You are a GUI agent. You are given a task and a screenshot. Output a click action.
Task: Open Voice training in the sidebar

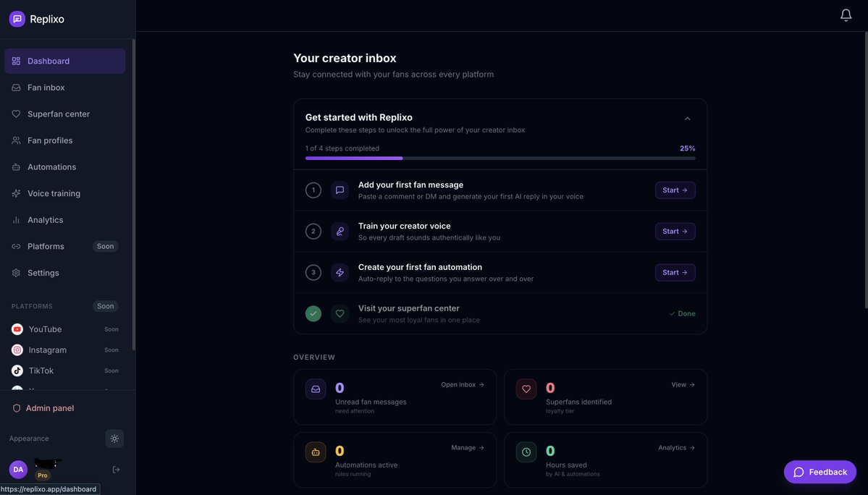coord(64,193)
